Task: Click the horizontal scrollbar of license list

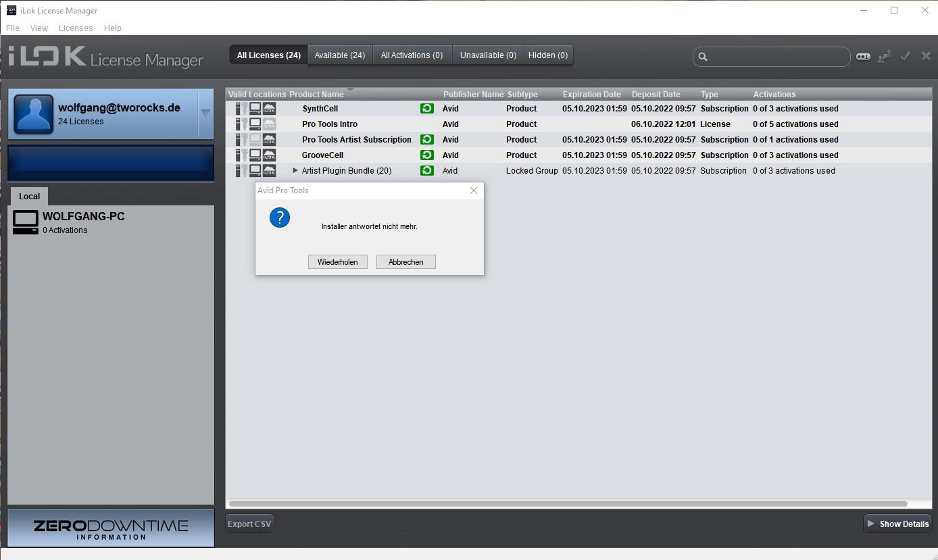Action: click(568, 504)
